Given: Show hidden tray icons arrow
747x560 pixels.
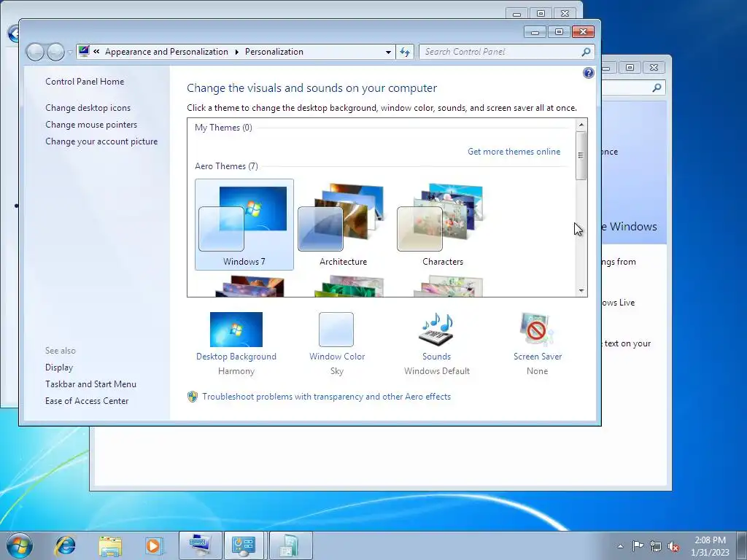Looking at the screenshot, I should click(x=620, y=546).
